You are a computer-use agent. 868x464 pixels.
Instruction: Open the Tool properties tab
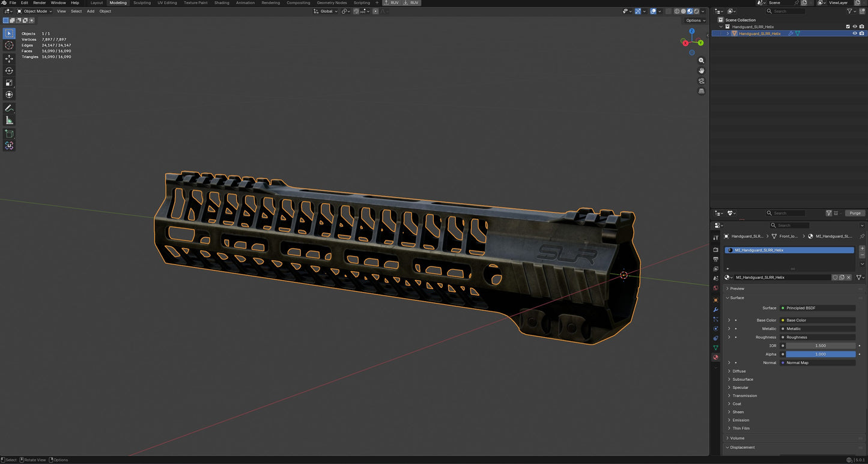715,237
